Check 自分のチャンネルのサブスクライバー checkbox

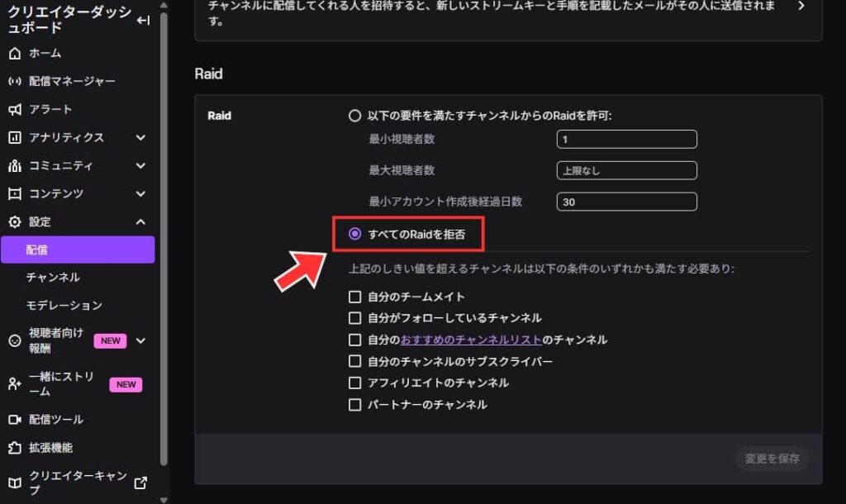pos(354,361)
